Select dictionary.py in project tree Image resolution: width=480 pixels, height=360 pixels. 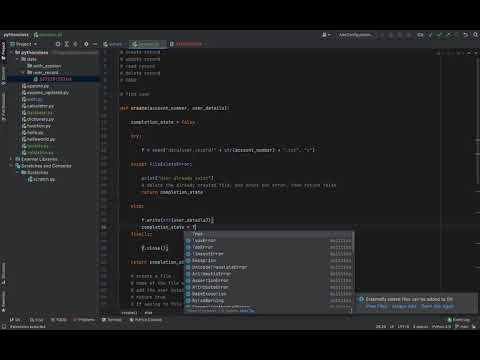coord(38,119)
